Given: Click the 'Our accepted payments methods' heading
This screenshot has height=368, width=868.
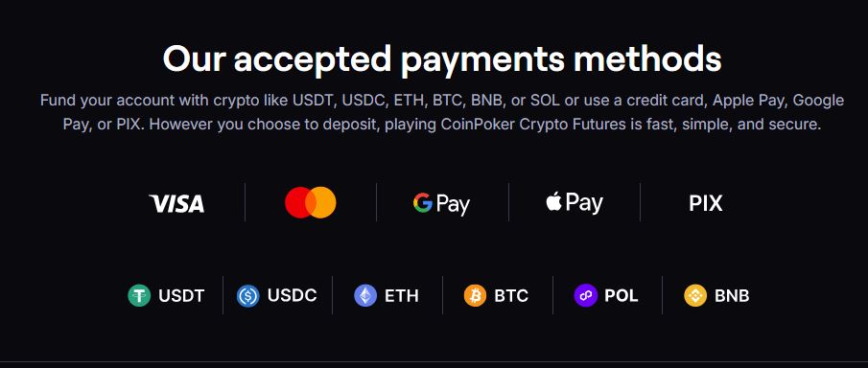Looking at the screenshot, I should tap(442, 58).
